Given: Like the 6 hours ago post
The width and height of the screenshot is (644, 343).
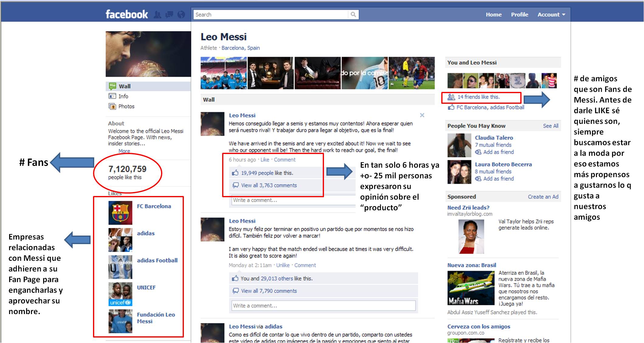Looking at the screenshot, I should [265, 160].
